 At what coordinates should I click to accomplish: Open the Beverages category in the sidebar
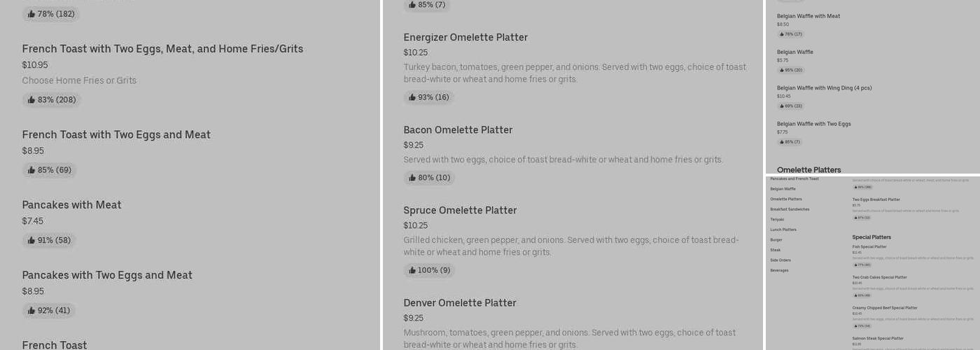(779, 270)
